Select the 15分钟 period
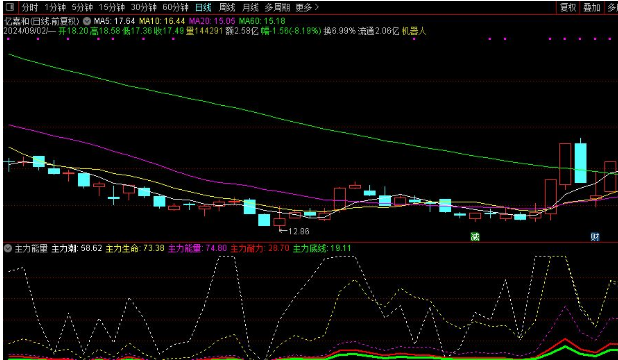This screenshot has height=360, width=618. (112, 7)
